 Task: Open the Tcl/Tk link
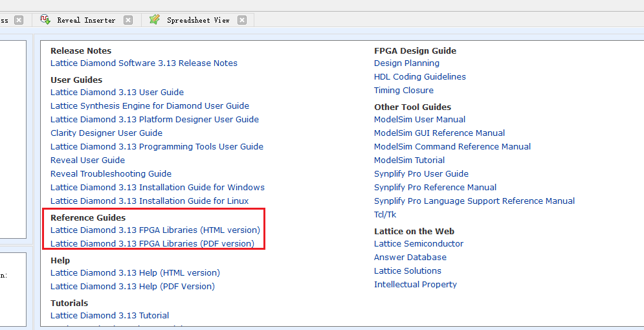[385, 214]
